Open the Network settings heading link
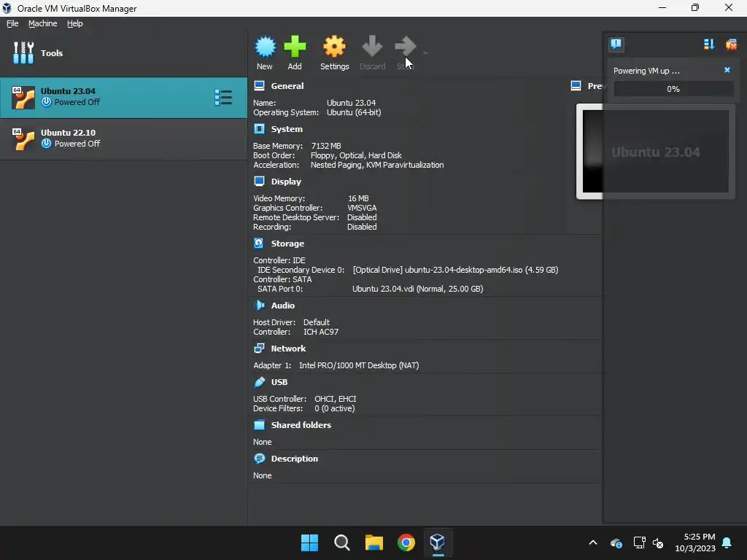 click(288, 349)
